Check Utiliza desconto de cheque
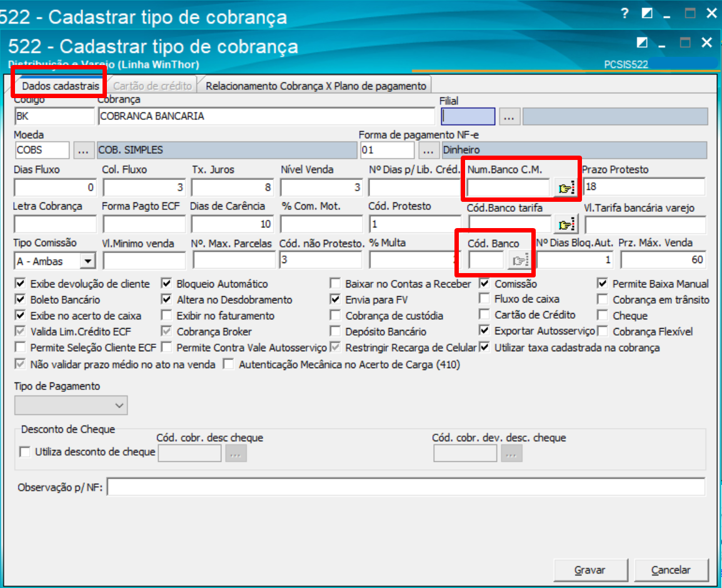Viewport: 722px width, 588px height. coord(25,452)
